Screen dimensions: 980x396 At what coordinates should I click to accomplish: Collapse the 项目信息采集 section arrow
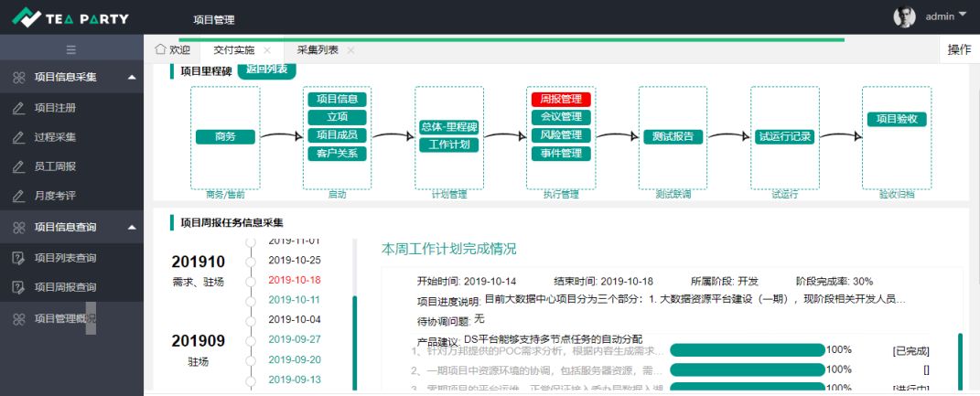(131, 78)
